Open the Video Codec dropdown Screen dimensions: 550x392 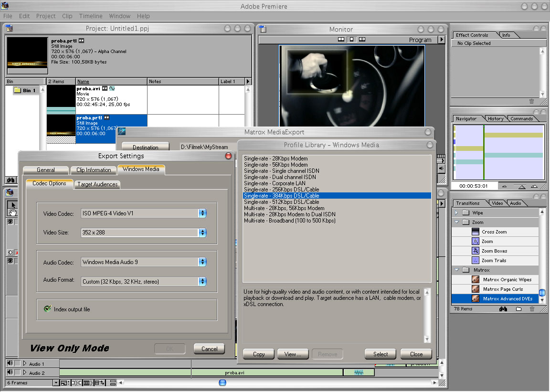(202, 213)
